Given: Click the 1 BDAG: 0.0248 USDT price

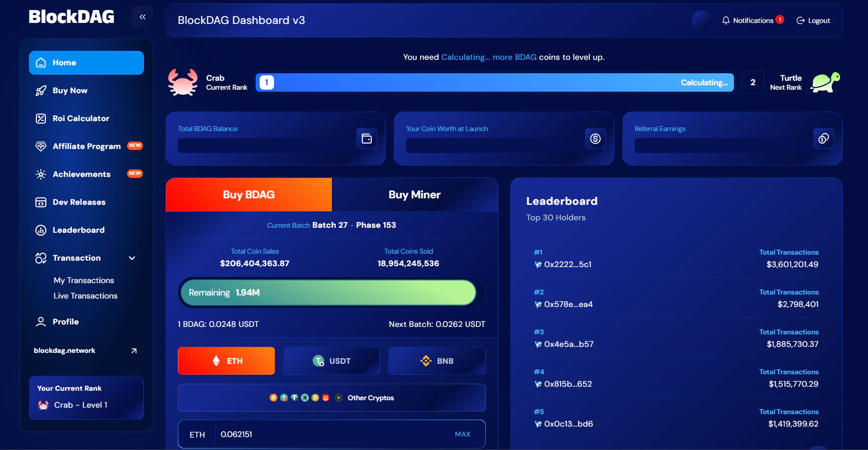Looking at the screenshot, I should point(218,324).
